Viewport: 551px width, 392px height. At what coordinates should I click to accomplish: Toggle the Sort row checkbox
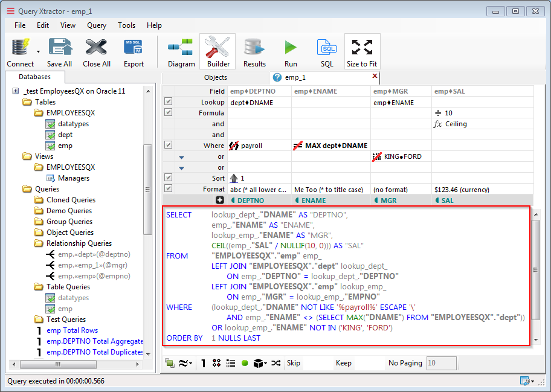168,177
